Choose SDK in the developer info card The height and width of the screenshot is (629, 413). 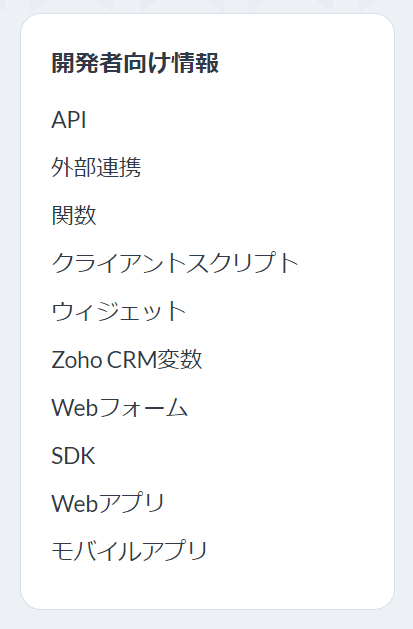(73, 455)
